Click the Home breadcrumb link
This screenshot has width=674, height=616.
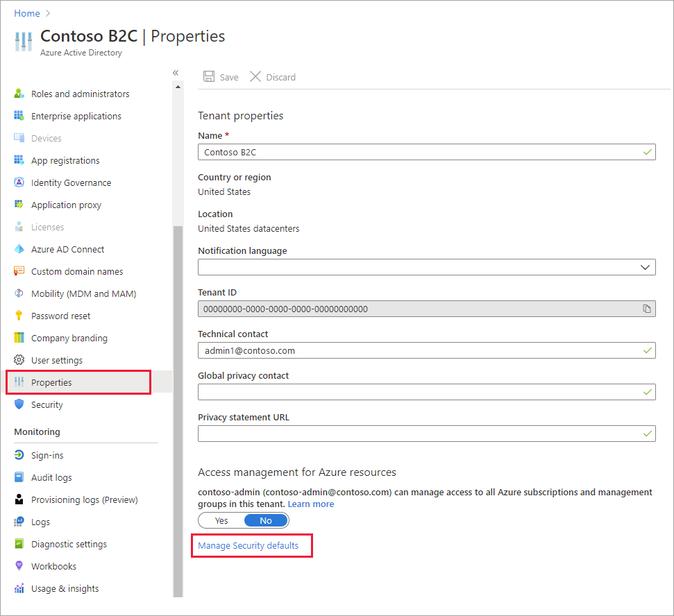pos(27,13)
